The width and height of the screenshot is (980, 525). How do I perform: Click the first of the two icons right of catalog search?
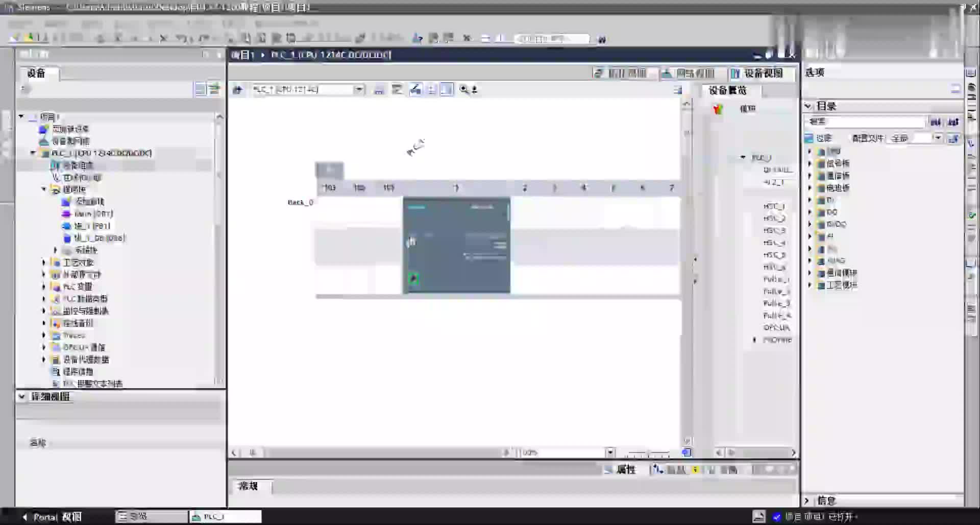point(935,122)
